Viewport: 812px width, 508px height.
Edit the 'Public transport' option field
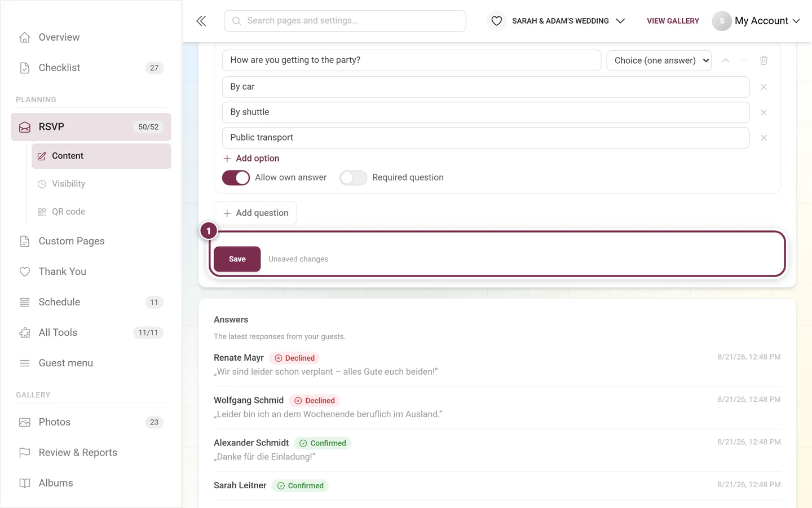click(x=486, y=138)
